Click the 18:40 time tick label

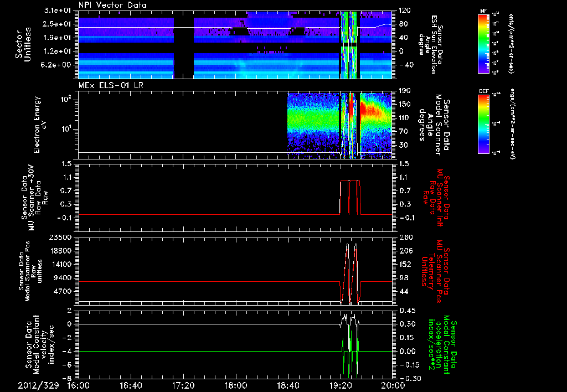click(288, 385)
